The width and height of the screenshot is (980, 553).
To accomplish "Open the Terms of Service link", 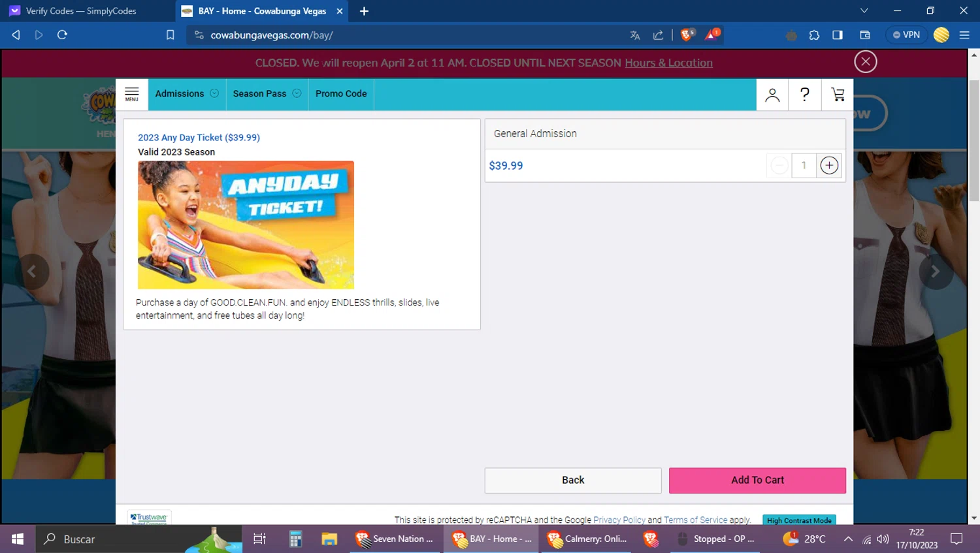I will (695, 520).
